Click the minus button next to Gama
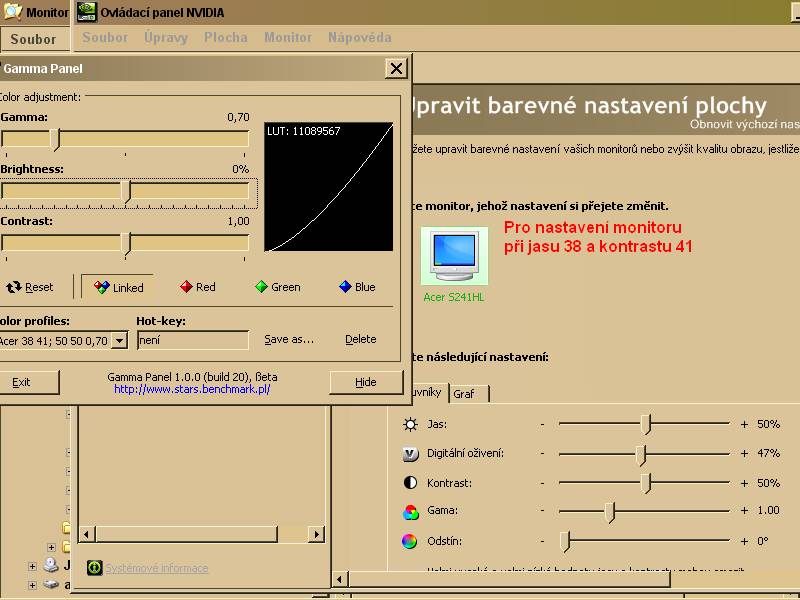 542,510
